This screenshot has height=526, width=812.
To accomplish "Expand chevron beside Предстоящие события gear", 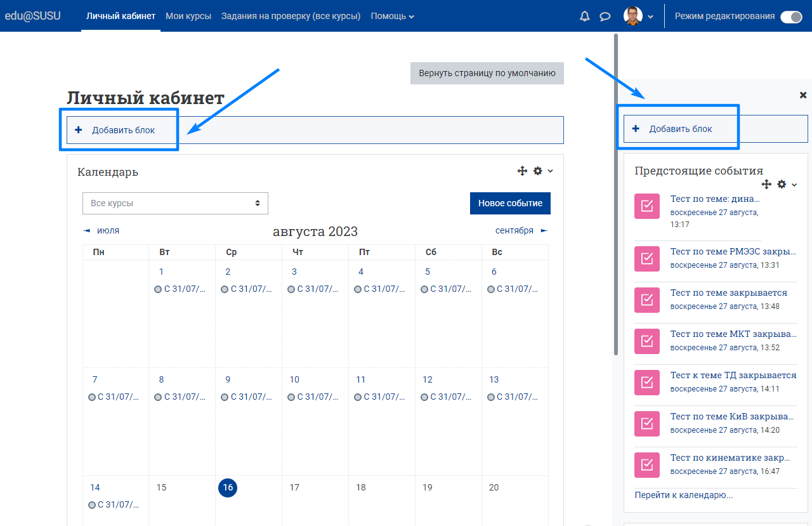I will point(794,184).
